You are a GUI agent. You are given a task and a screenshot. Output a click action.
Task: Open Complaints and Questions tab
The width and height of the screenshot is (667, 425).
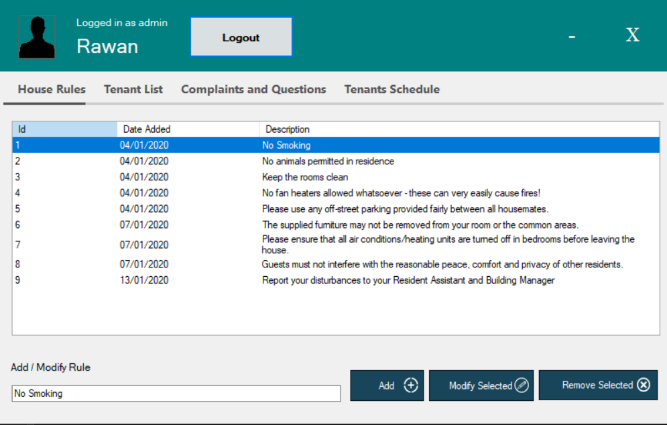point(254,89)
